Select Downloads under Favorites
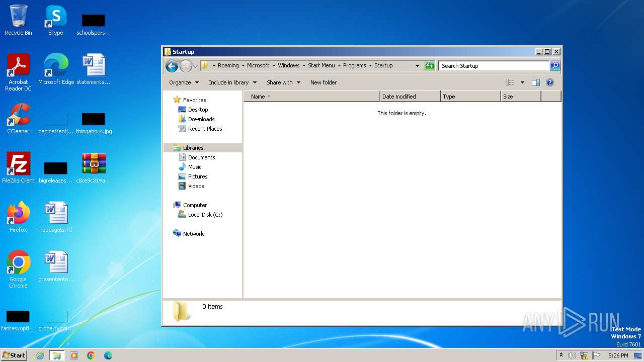This screenshot has width=644, height=362. coord(201,119)
